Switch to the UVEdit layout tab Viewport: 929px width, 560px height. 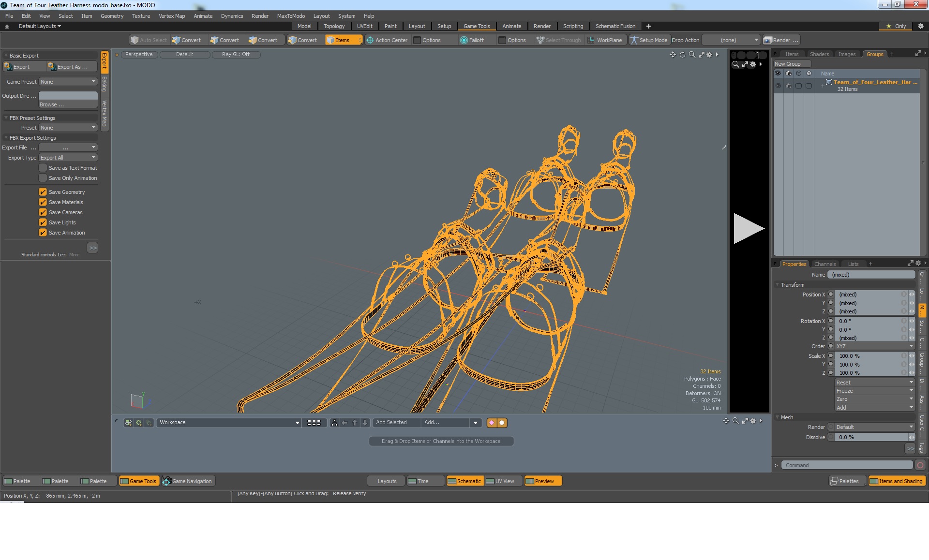[x=364, y=26]
